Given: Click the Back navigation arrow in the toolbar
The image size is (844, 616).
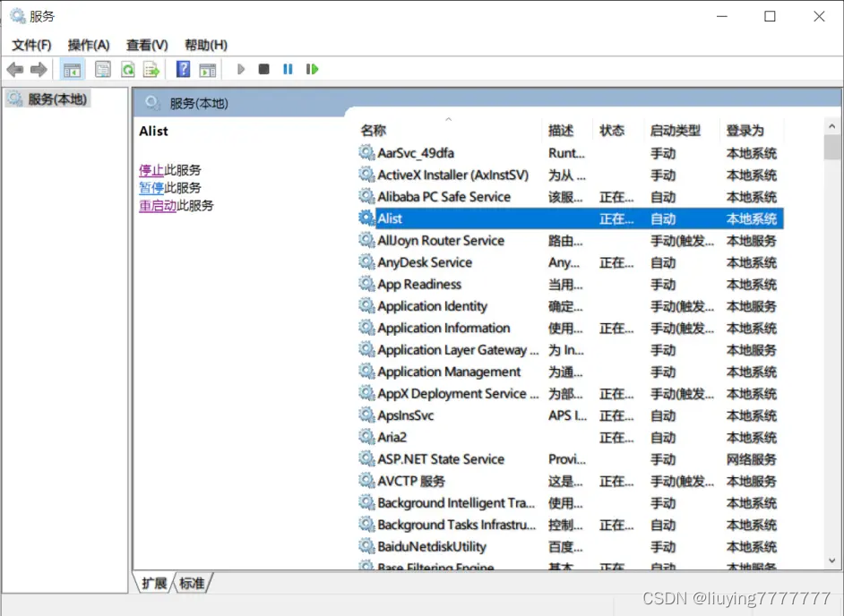Looking at the screenshot, I should [14, 69].
